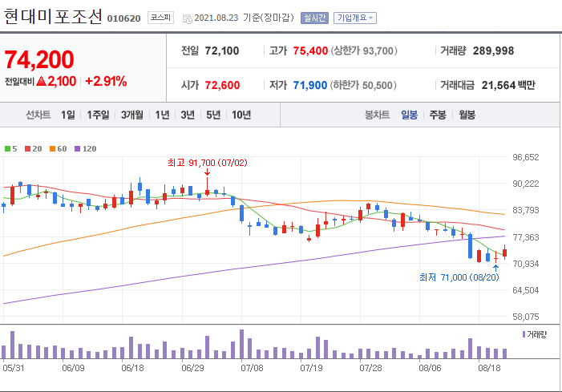Click the 전일 72,100 value
This screenshot has width=562, height=392.
click(x=222, y=51)
